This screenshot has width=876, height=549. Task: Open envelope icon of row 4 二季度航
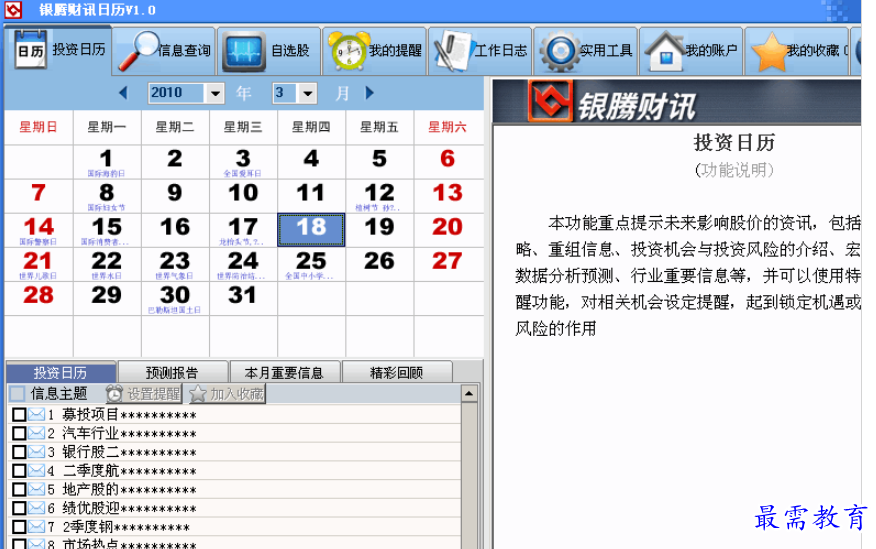pyautogui.click(x=36, y=470)
